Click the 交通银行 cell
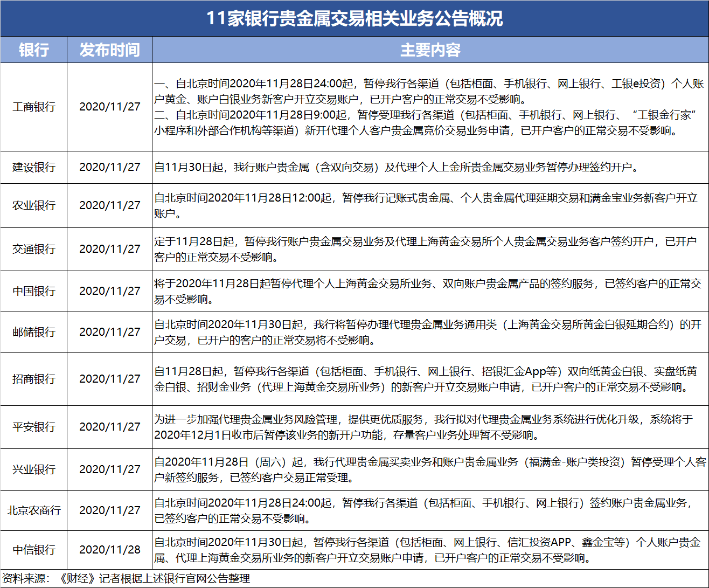Image resolution: width=709 pixels, height=588 pixels. click(x=33, y=249)
